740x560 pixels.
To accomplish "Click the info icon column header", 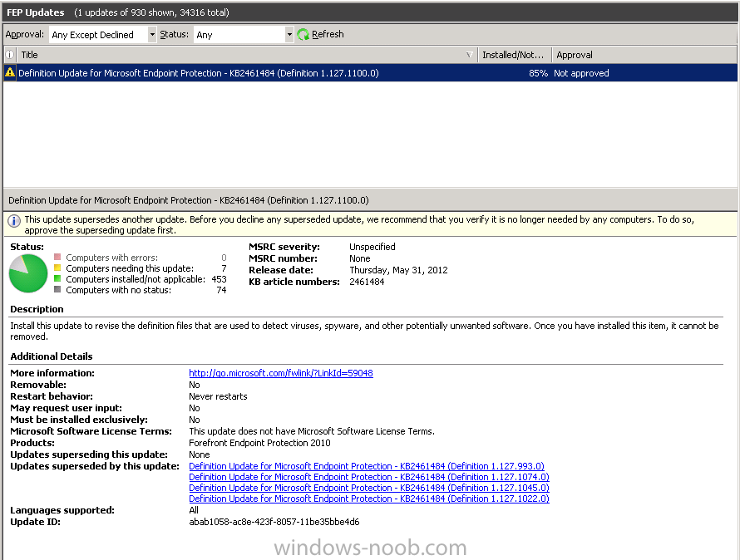I will click(x=9, y=55).
